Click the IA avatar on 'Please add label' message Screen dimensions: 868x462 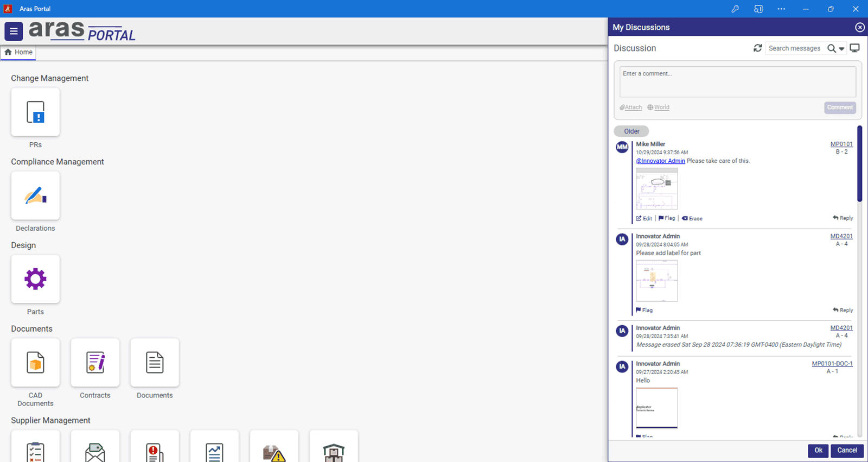622,239
